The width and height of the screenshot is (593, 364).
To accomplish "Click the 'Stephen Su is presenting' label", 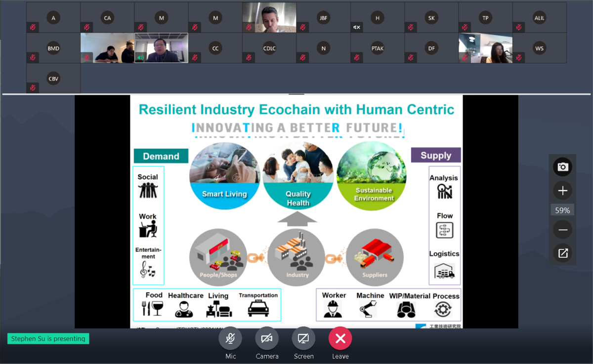I will [48, 339].
